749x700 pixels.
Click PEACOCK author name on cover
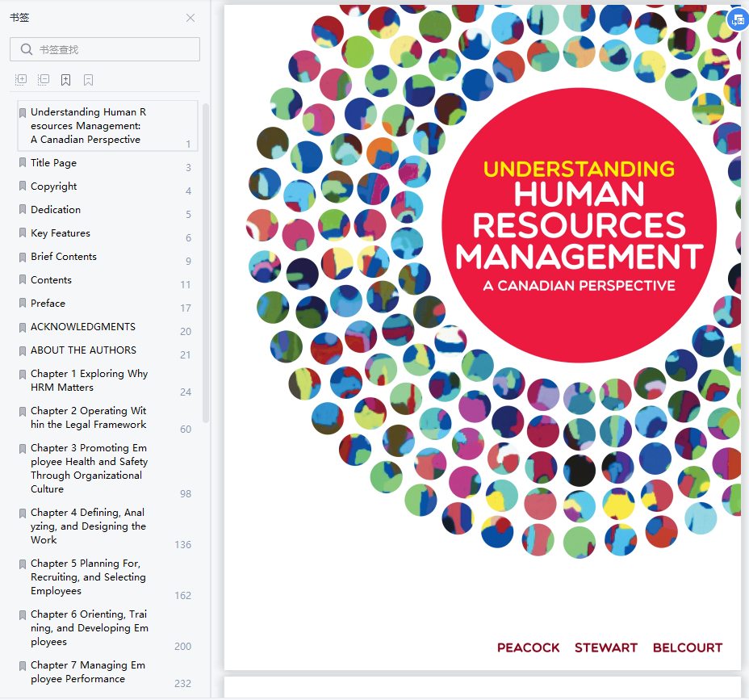pyautogui.click(x=529, y=648)
